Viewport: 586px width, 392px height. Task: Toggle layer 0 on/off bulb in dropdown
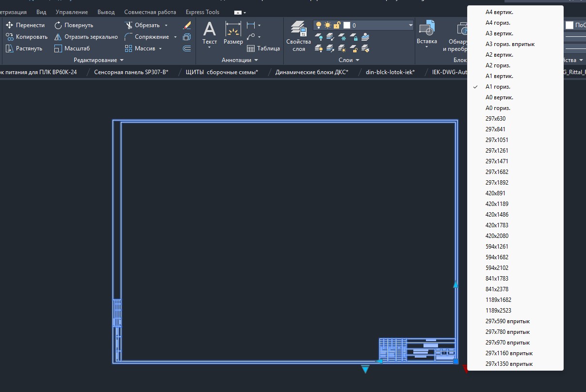[319, 25]
